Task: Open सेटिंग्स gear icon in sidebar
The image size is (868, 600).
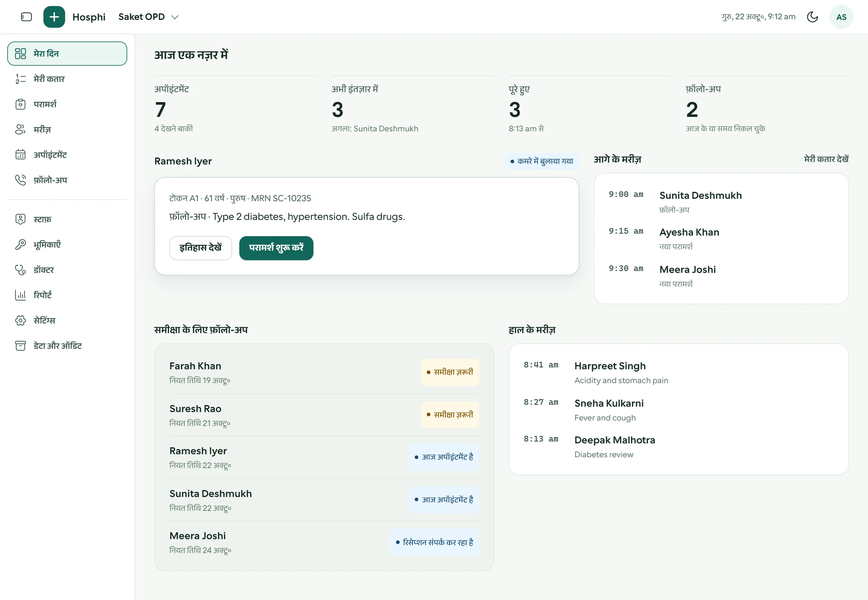Action: [x=20, y=320]
